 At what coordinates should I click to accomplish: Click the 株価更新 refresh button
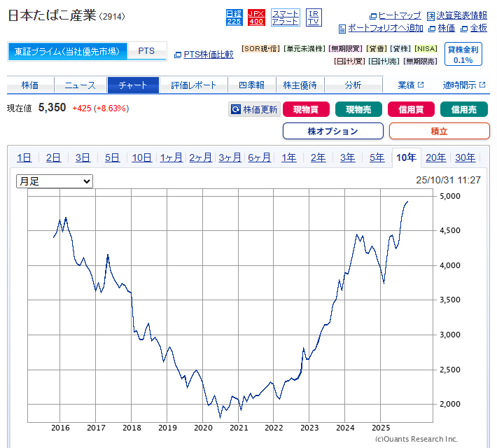[255, 109]
